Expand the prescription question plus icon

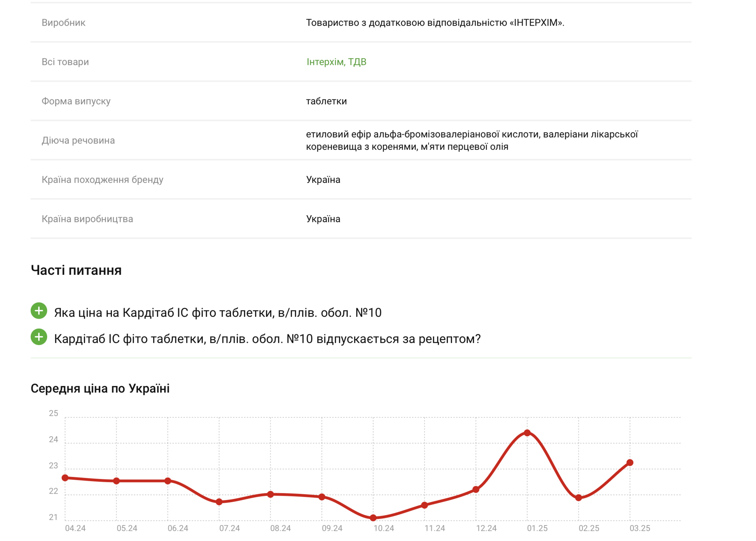pyautogui.click(x=39, y=337)
